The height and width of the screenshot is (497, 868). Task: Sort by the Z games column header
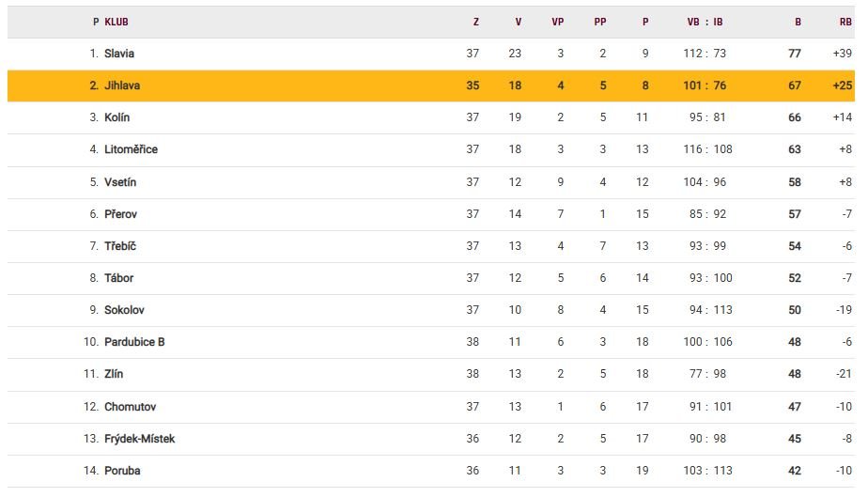click(x=475, y=22)
